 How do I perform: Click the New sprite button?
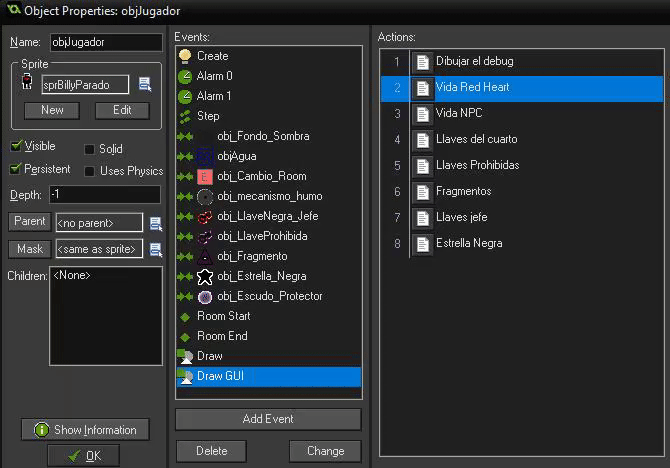(x=52, y=110)
